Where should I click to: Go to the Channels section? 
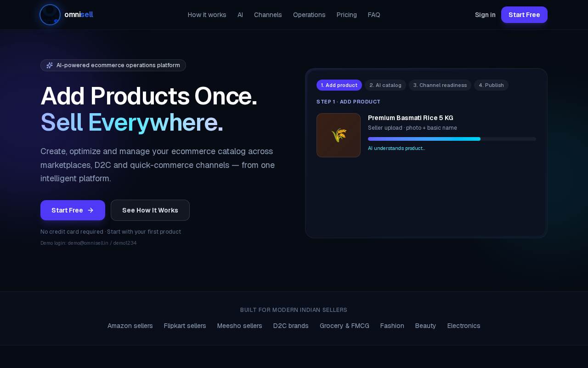(x=268, y=15)
